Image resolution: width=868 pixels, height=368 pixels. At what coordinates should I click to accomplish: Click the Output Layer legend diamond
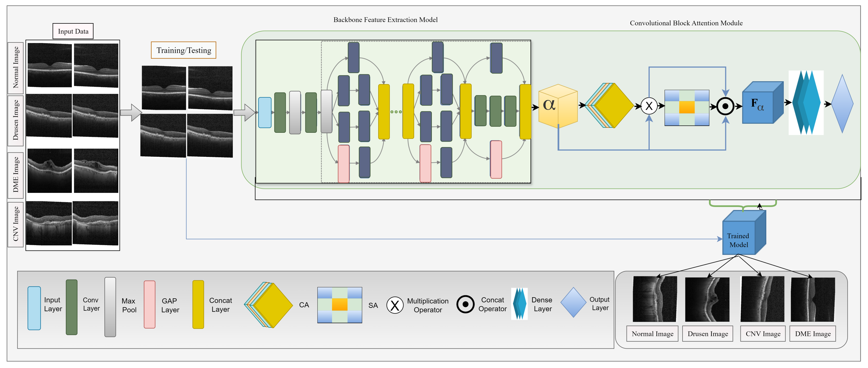click(573, 302)
